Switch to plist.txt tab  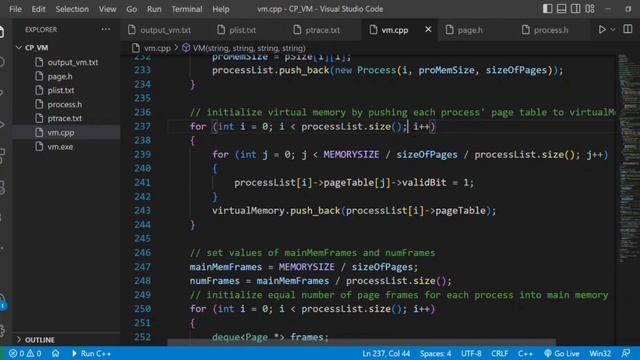[x=237, y=30]
